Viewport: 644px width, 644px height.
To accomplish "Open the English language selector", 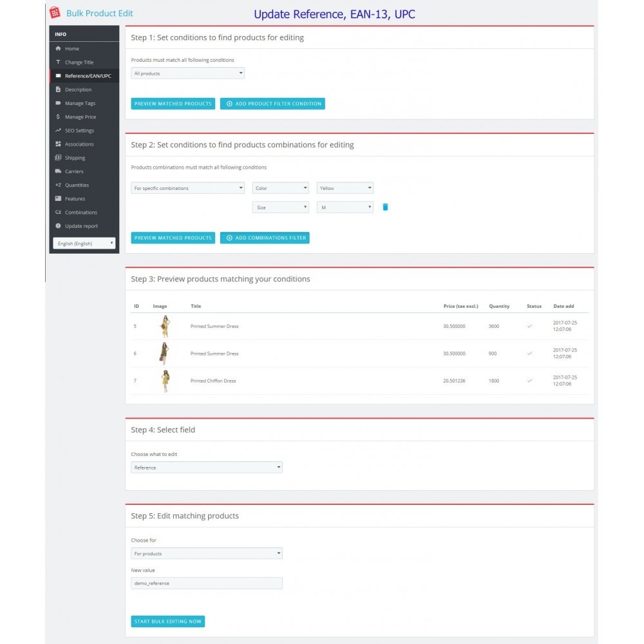I will pyautogui.click(x=84, y=243).
